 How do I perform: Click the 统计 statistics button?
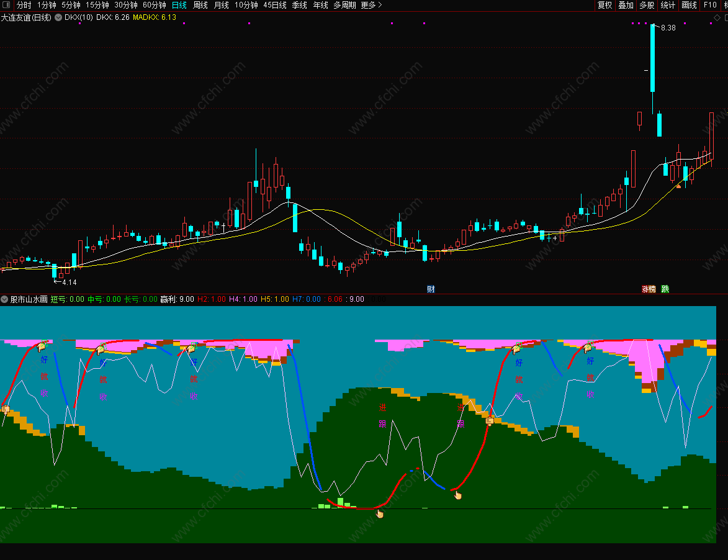[x=668, y=5]
